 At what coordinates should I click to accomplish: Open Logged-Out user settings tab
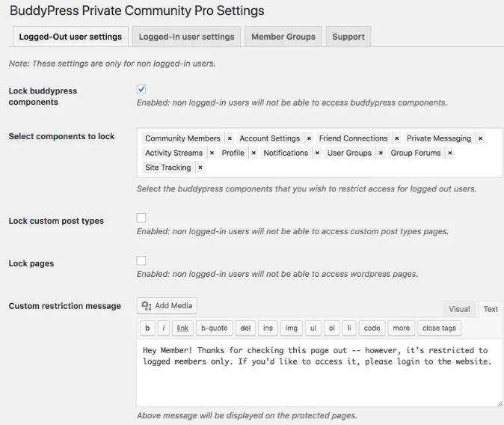coord(70,37)
